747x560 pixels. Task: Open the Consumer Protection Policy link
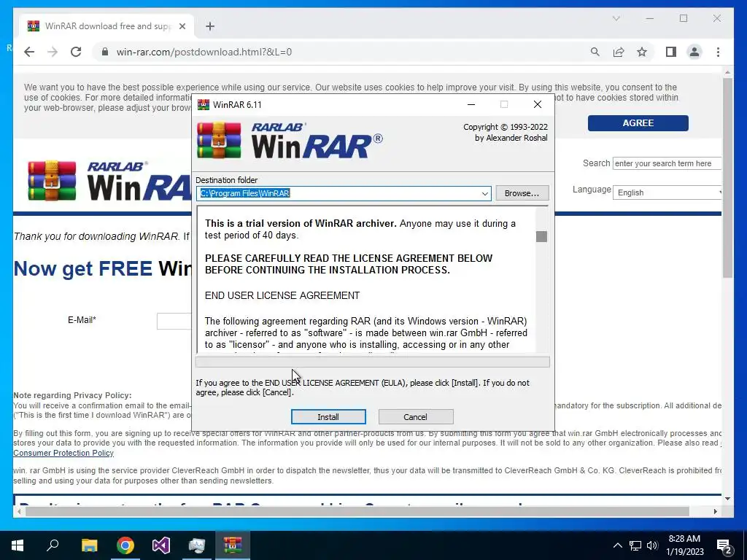63,453
